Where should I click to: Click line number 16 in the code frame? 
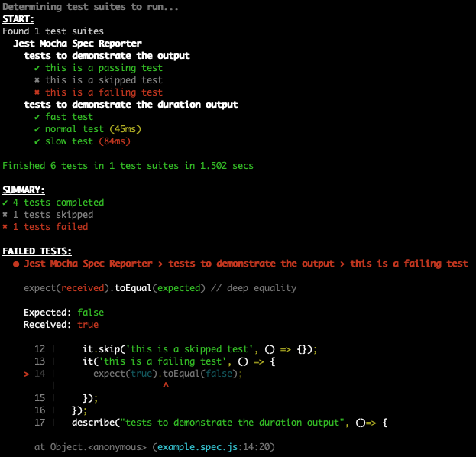40,410
